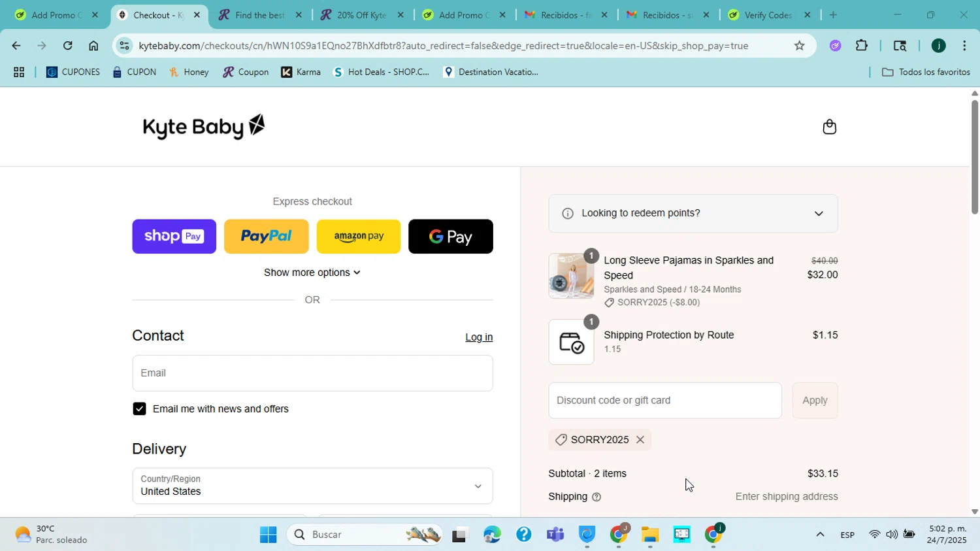Pay with Amazon Pay

358,237
